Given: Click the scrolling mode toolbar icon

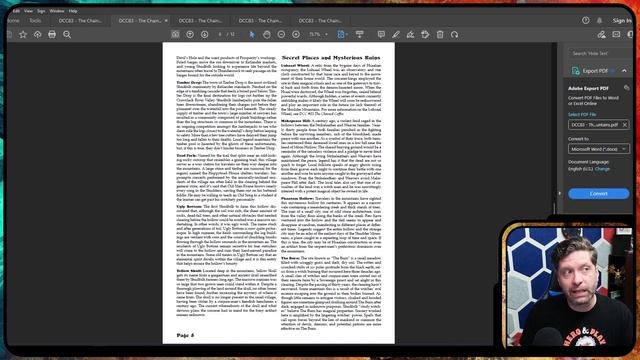Looking at the screenshot, I should pos(360,35).
